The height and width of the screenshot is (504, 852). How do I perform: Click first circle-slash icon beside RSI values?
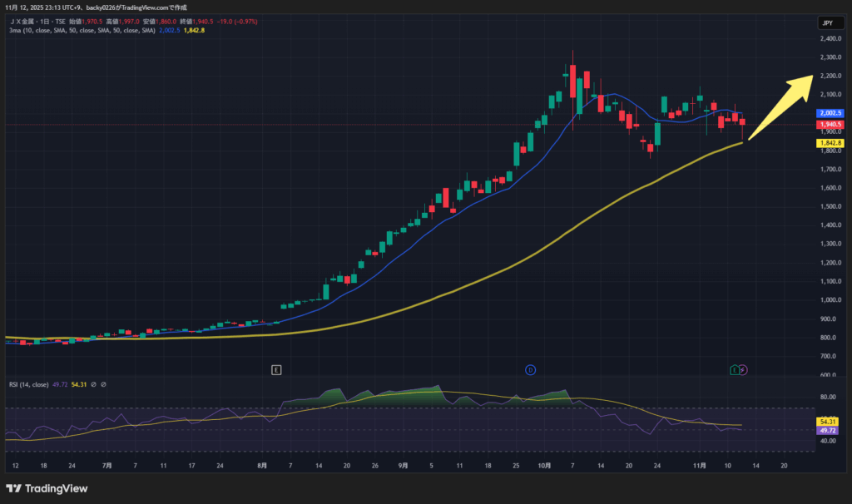click(93, 384)
